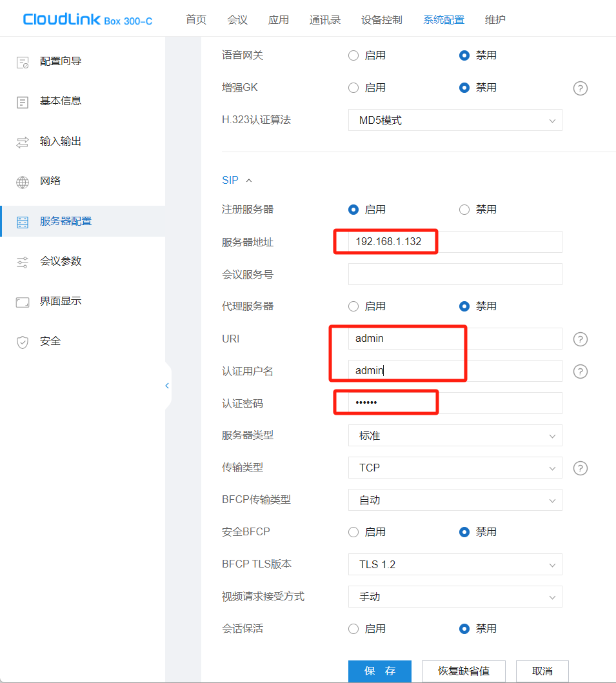Open 通讯录 top menu

pos(325,19)
